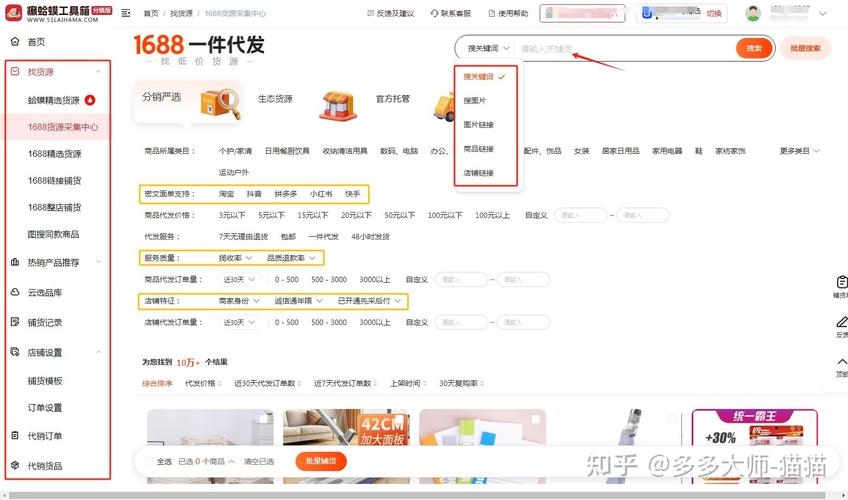Open the 商家身份 dropdown
The width and height of the screenshot is (848, 500).
(x=239, y=301)
